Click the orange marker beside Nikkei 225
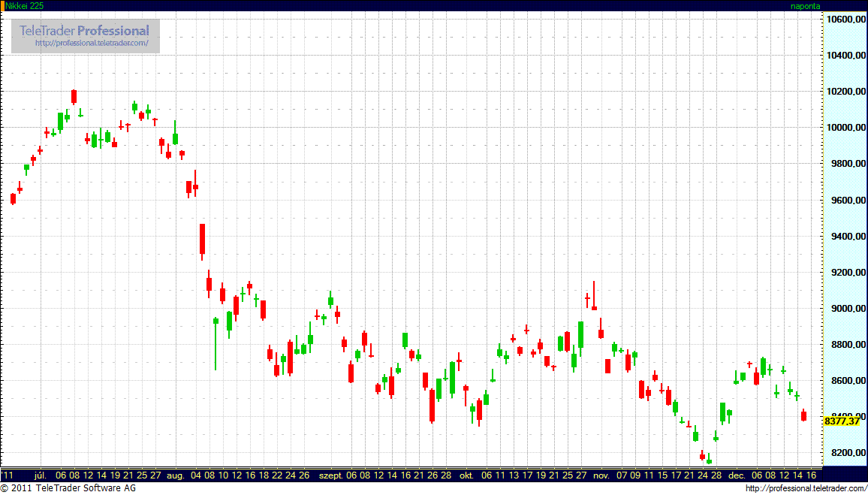This screenshot has width=868, height=495. coord(2,6)
